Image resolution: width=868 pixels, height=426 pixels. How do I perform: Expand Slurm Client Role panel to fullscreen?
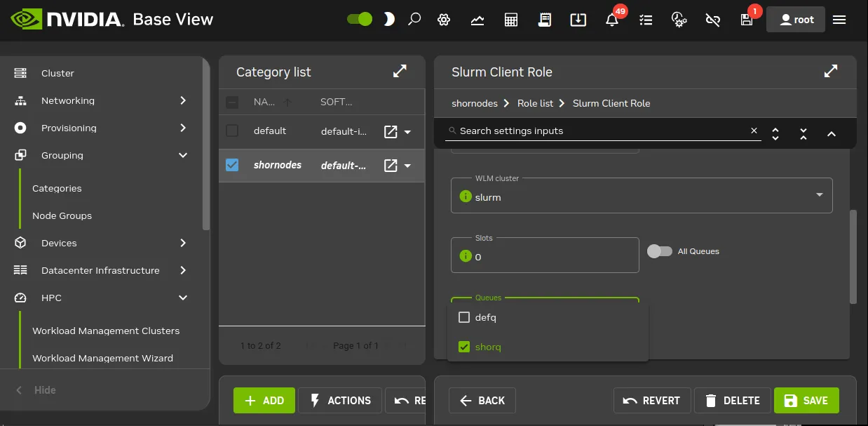[x=831, y=72]
